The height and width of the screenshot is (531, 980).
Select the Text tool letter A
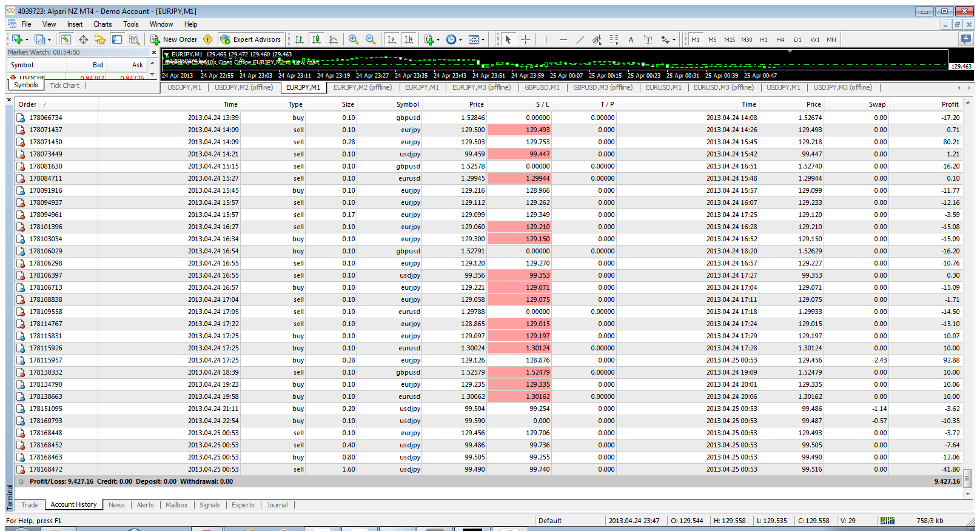pyautogui.click(x=631, y=39)
